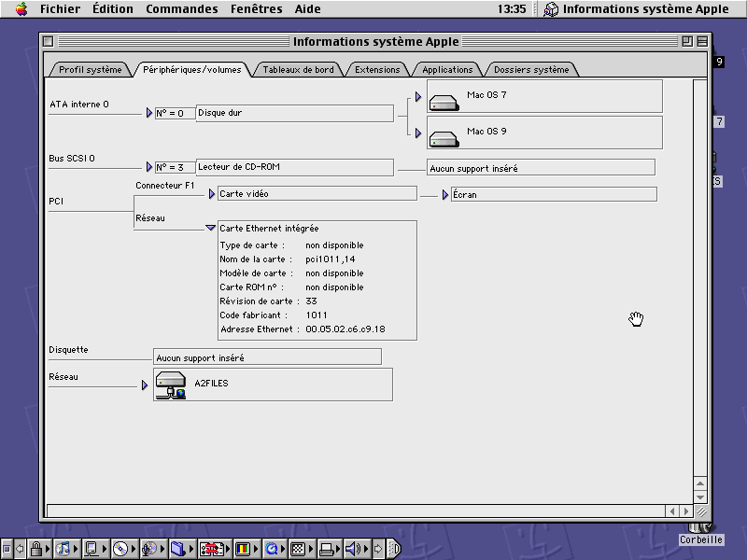Screen dimensions: 747x560
Task: Open the Fichier menu
Action: pos(60,9)
